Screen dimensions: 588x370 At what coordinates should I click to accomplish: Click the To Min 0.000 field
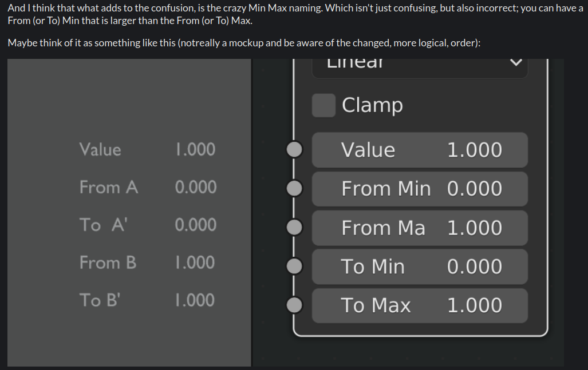pyautogui.click(x=419, y=267)
